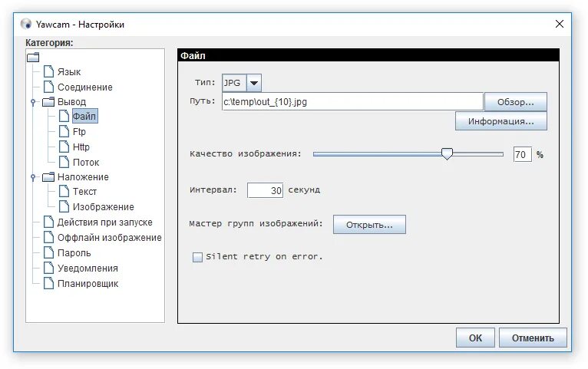Open the Планировщик settings
588x369 pixels.
click(88, 284)
